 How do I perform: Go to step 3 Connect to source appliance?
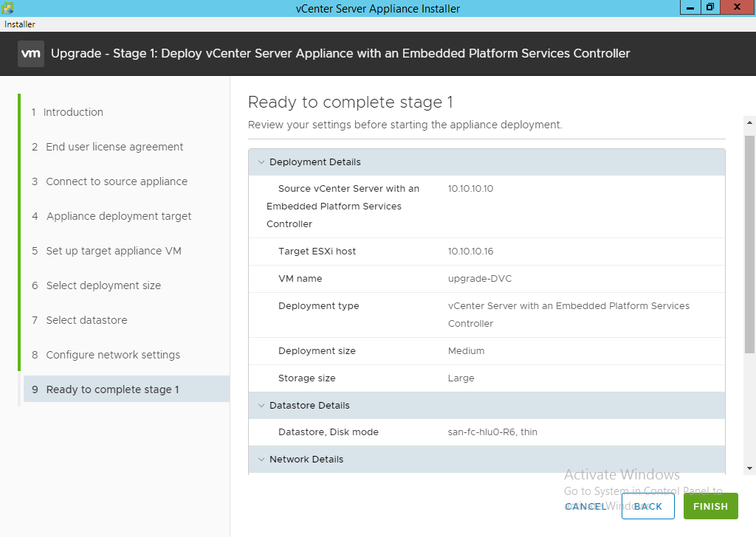click(109, 181)
